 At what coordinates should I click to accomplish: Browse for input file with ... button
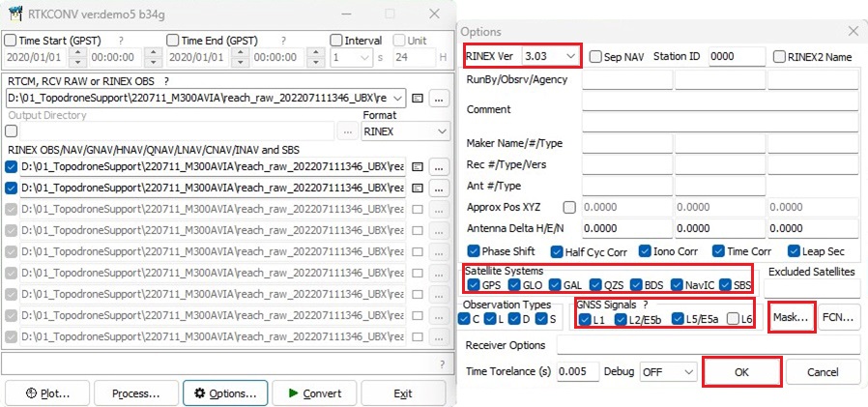coord(439,98)
